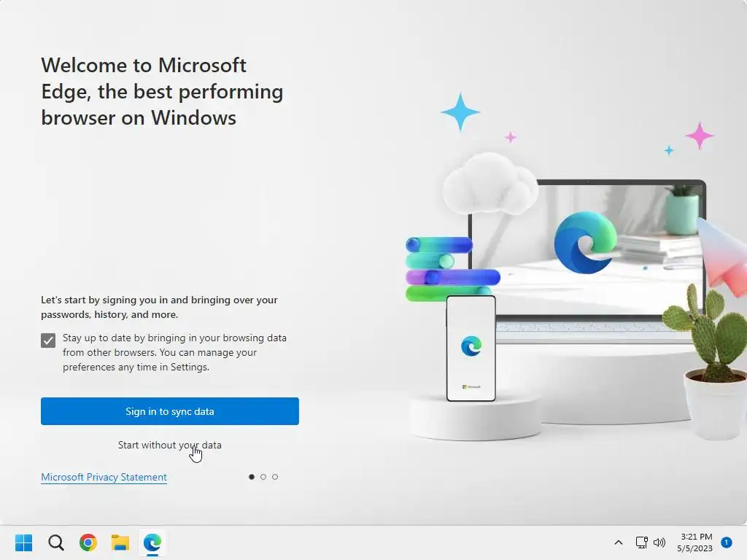This screenshot has width=747, height=560.
Task: Open taskbar Search magnifier
Action: click(56, 542)
